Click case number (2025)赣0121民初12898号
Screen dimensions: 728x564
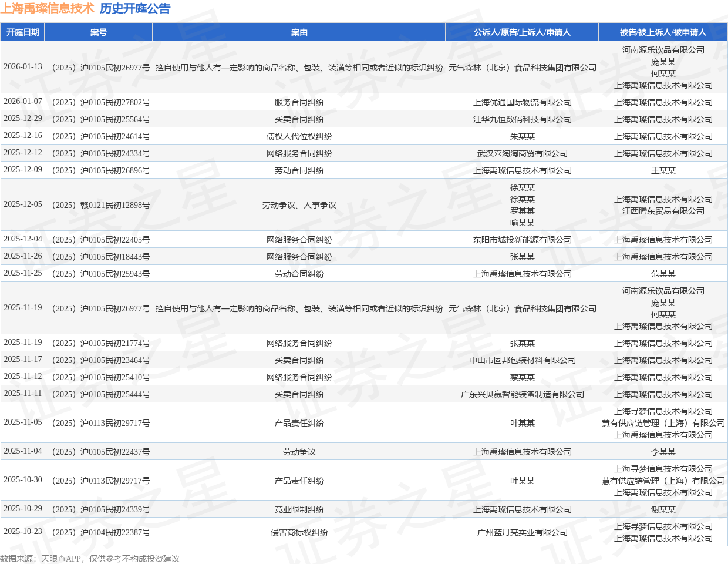(99, 205)
